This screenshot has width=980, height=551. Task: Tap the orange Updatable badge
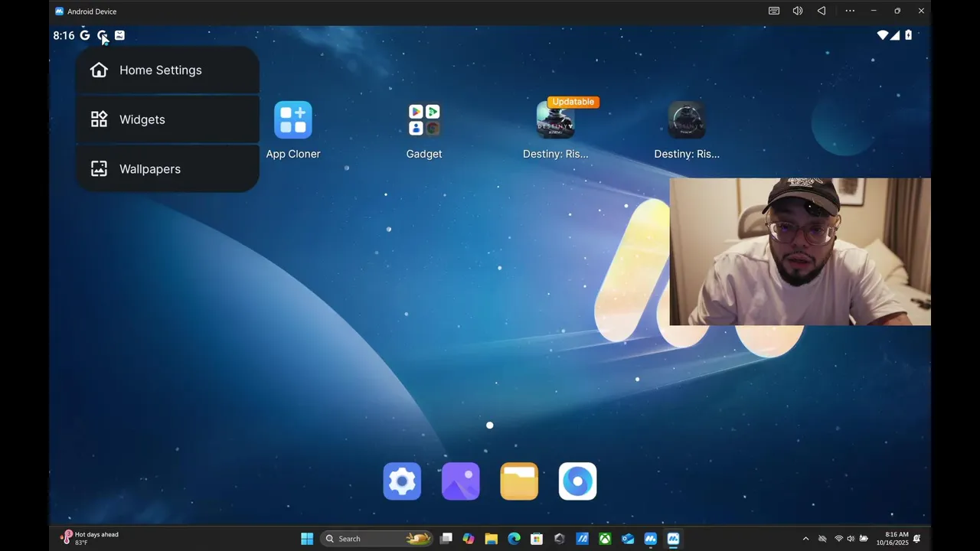point(573,102)
